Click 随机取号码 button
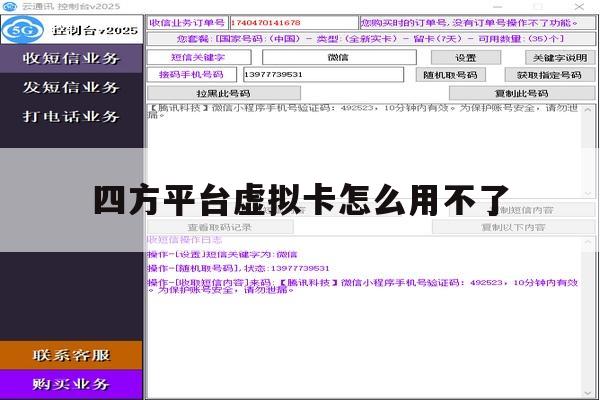The image size is (600, 400). pos(450,75)
